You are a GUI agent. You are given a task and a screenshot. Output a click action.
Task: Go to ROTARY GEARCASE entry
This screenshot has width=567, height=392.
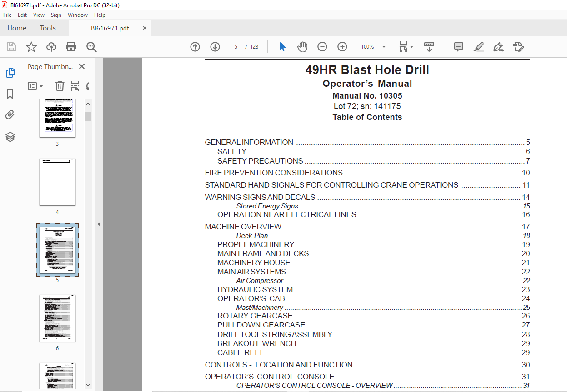[374, 316]
